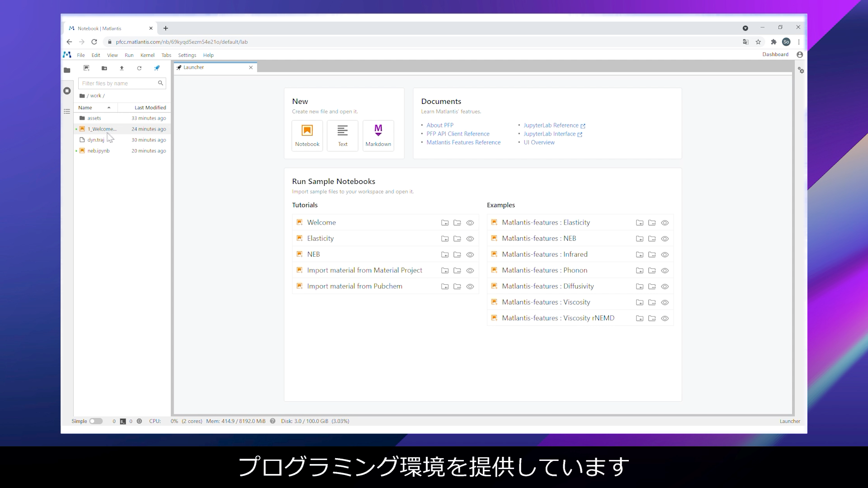Image resolution: width=868 pixels, height=488 pixels.
Task: Refresh the file browser list
Action: 139,68
